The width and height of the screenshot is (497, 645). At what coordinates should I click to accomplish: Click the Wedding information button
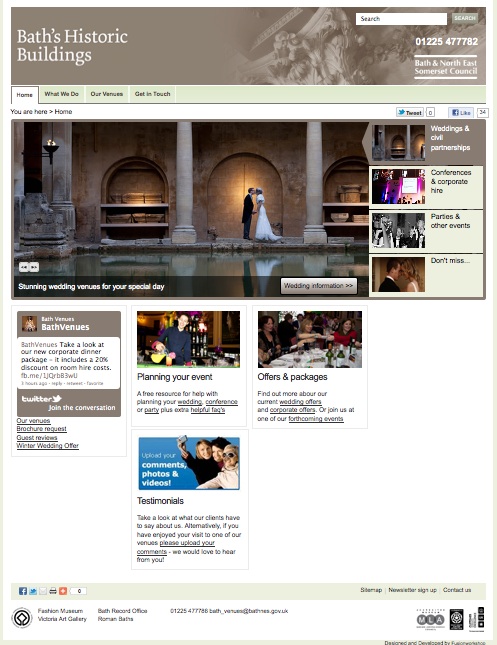(318, 286)
